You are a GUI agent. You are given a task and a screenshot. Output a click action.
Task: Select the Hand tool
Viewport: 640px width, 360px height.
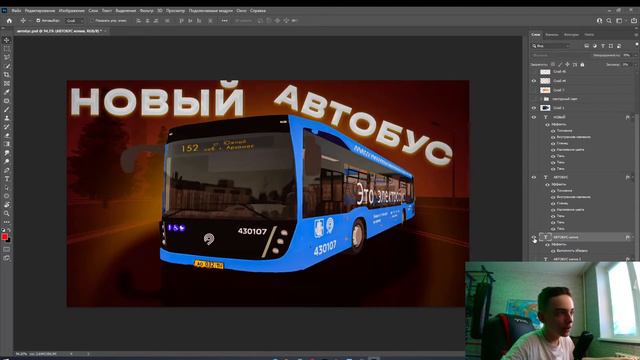coord(7,204)
